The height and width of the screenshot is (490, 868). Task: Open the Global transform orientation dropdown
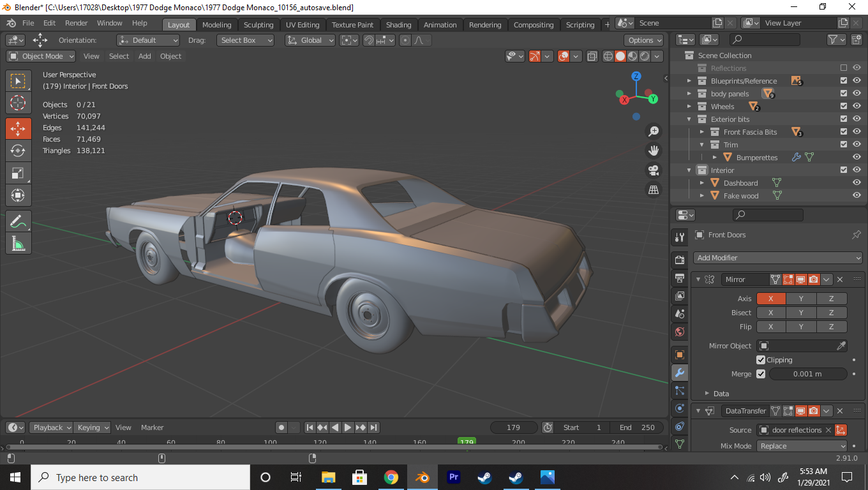point(310,40)
